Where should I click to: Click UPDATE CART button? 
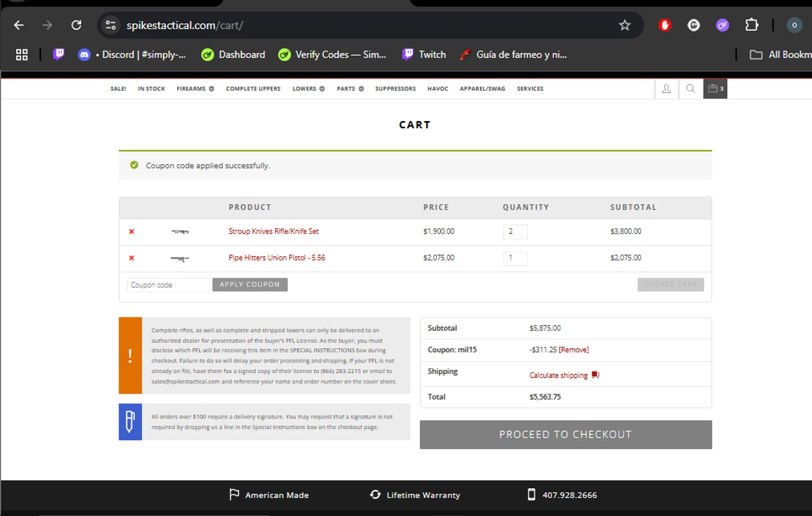click(670, 285)
